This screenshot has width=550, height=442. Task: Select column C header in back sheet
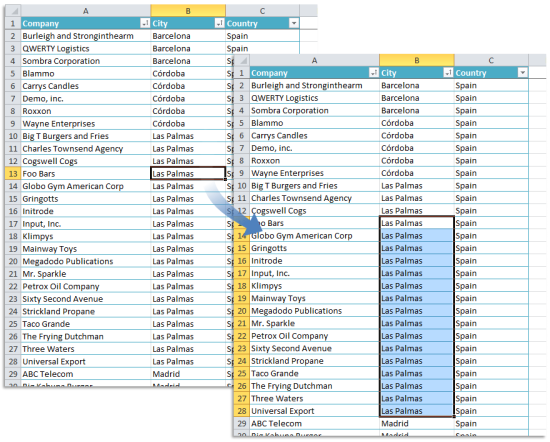coord(262,11)
